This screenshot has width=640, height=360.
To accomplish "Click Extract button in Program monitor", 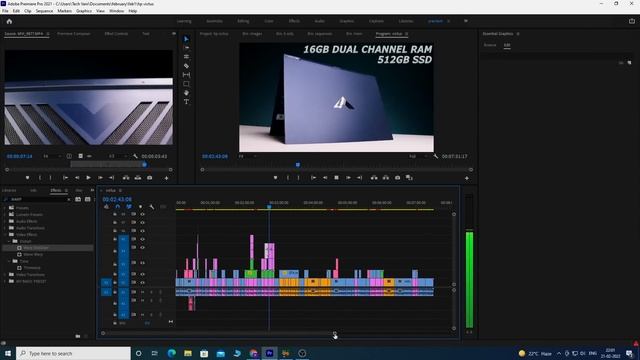I will (386, 178).
